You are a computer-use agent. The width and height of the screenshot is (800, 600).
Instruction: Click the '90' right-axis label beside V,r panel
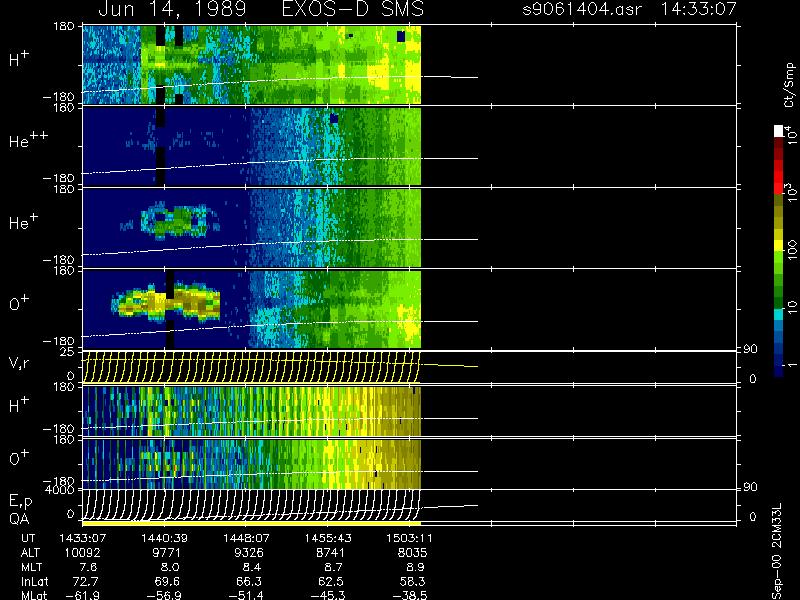(x=750, y=349)
